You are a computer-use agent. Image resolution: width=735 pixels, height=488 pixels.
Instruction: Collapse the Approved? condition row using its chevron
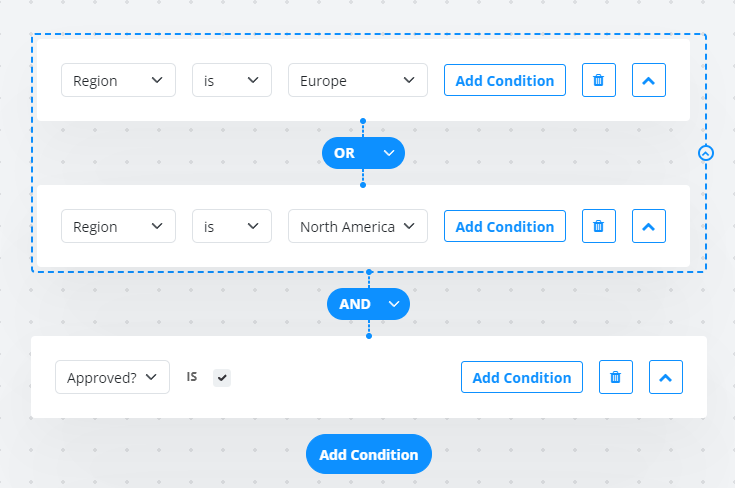[666, 377]
